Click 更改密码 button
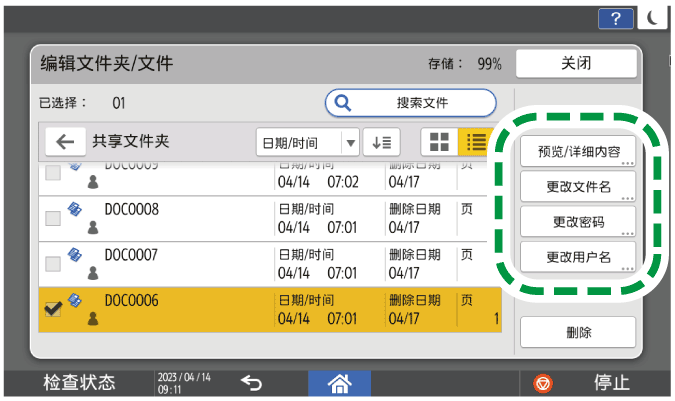This screenshot has width=675, height=401. pyautogui.click(x=577, y=222)
